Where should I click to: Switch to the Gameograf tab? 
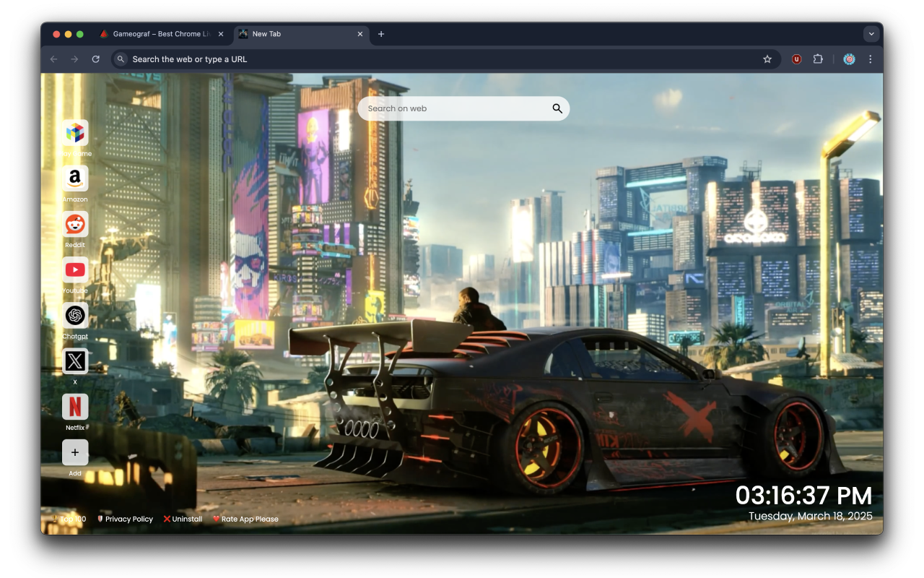(x=162, y=34)
